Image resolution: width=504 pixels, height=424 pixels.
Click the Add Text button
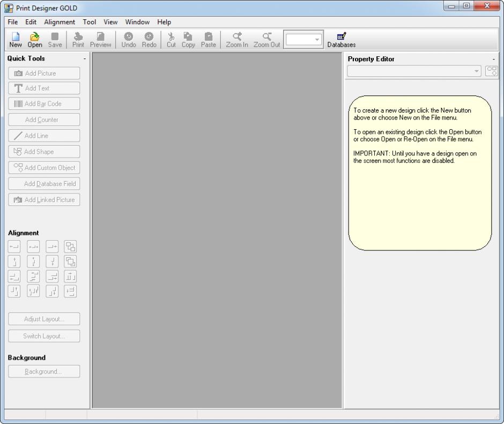tap(44, 88)
